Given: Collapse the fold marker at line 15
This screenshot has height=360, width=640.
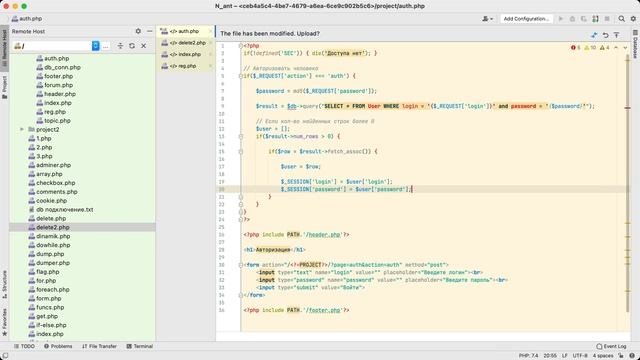Looking at the screenshot, I should (241, 151).
